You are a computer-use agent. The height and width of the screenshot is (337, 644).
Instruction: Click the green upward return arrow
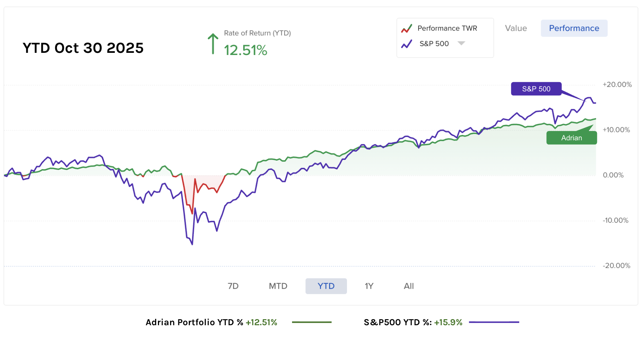click(x=213, y=44)
